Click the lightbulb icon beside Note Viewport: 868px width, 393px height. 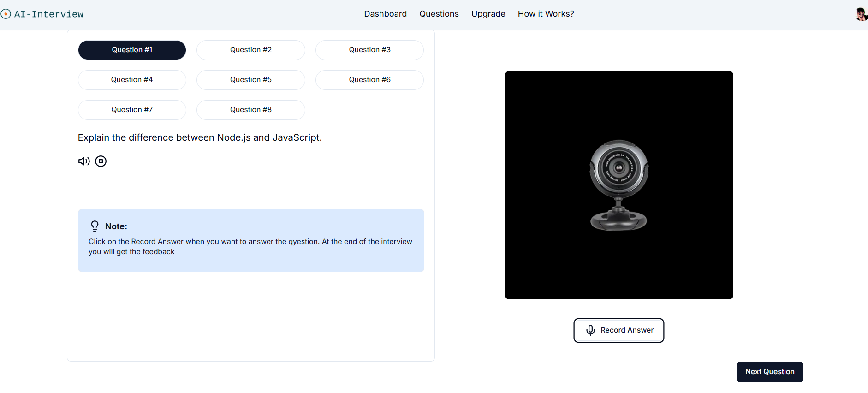pyautogui.click(x=95, y=226)
